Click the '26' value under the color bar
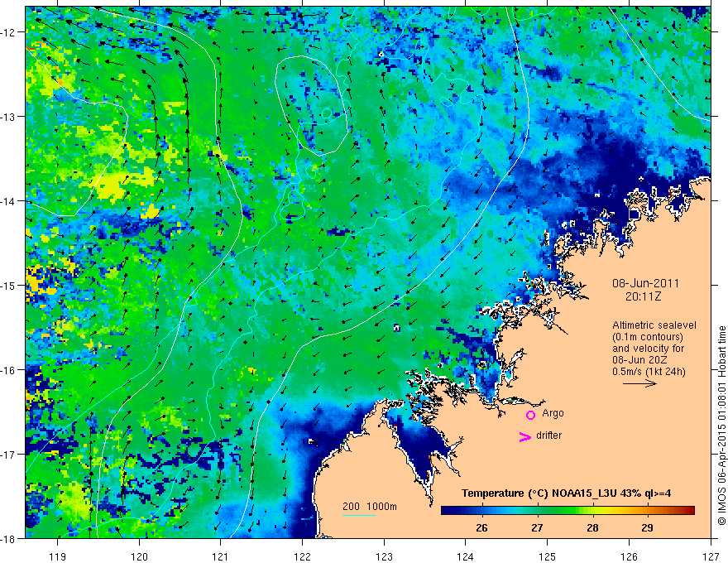 point(482,527)
